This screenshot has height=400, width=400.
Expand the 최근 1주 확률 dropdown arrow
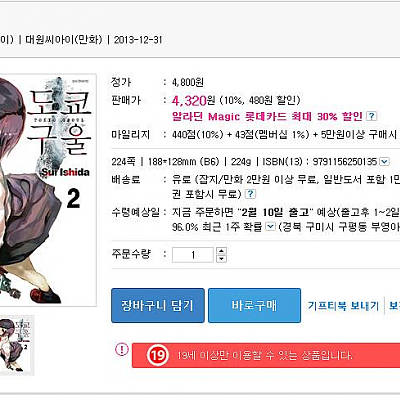point(270,226)
